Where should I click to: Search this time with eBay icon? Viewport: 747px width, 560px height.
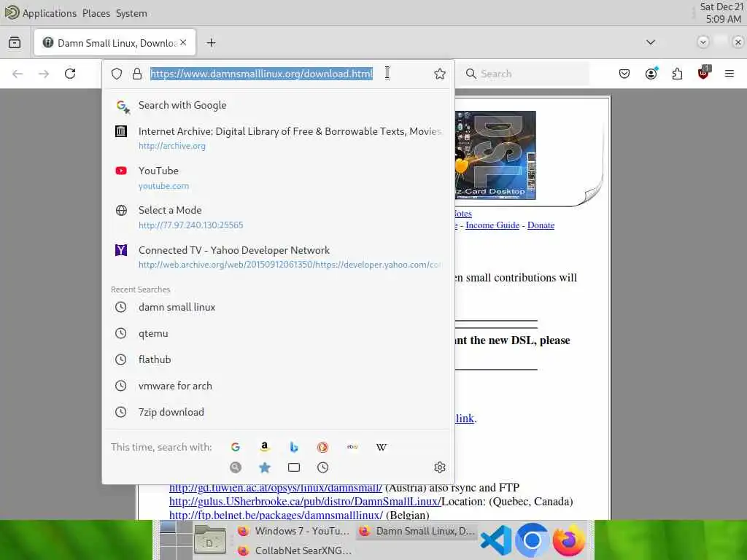click(352, 447)
